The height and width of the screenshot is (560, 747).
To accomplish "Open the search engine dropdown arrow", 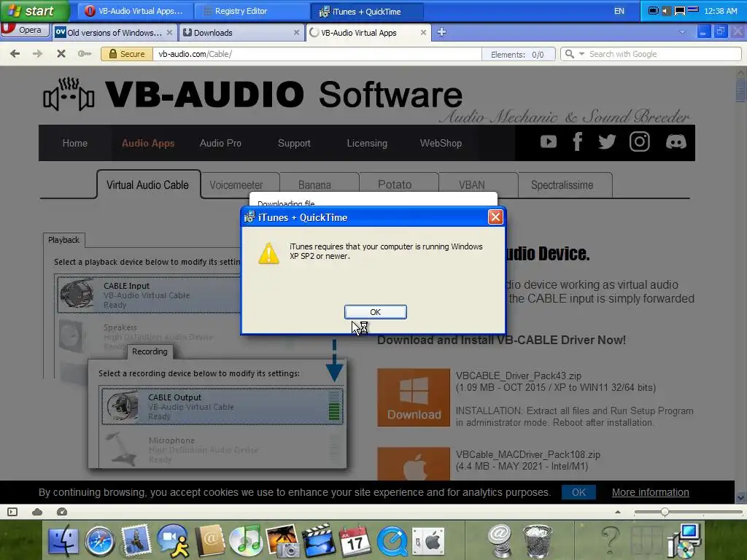I will coord(581,54).
